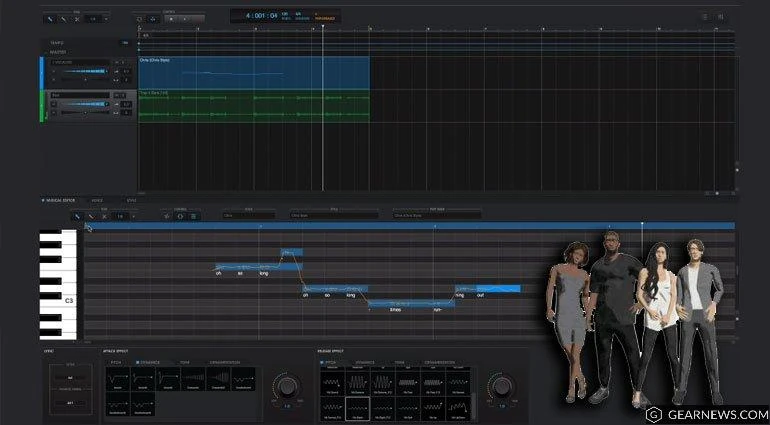Select the pencil tool in the top toolbar

[50, 19]
